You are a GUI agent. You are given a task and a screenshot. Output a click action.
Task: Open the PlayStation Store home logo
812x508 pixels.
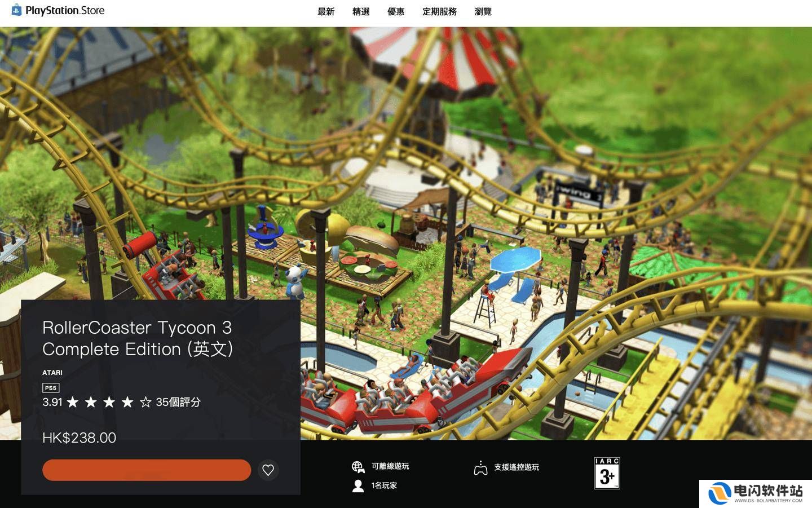(x=58, y=10)
